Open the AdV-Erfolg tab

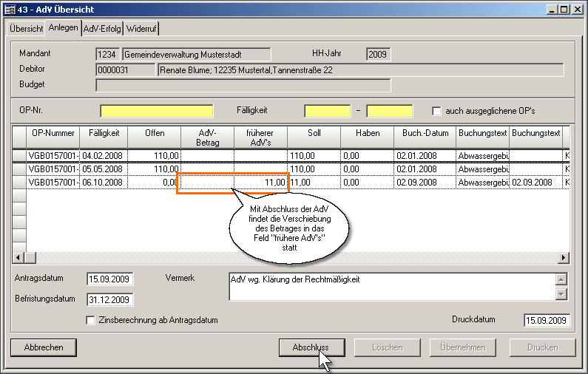coord(102,28)
